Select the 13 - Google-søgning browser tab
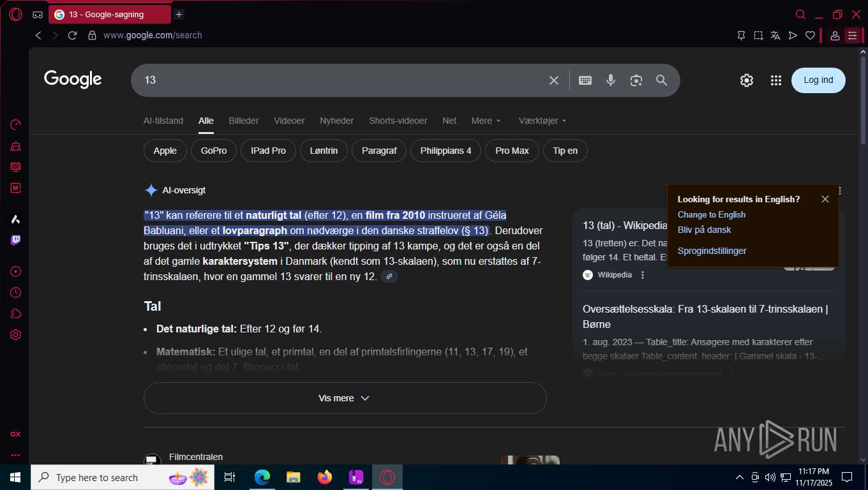Image resolution: width=868 pixels, height=490 pixels. pyautogui.click(x=110, y=14)
